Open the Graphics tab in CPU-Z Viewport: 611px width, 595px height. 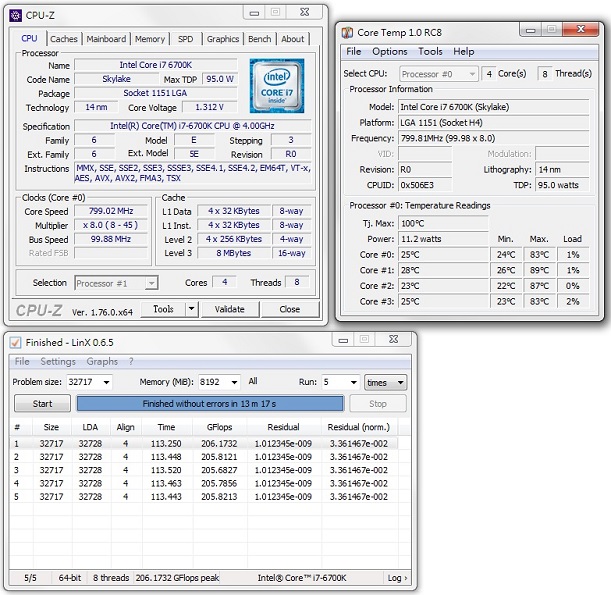coord(223,39)
